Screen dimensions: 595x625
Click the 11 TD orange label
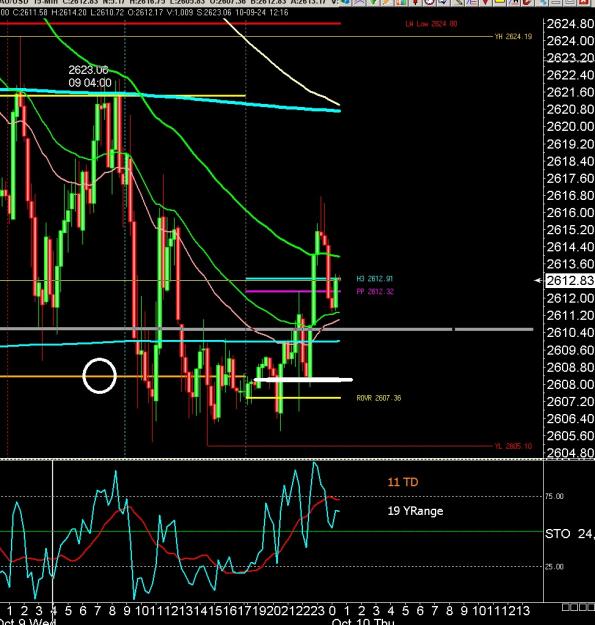point(403,482)
